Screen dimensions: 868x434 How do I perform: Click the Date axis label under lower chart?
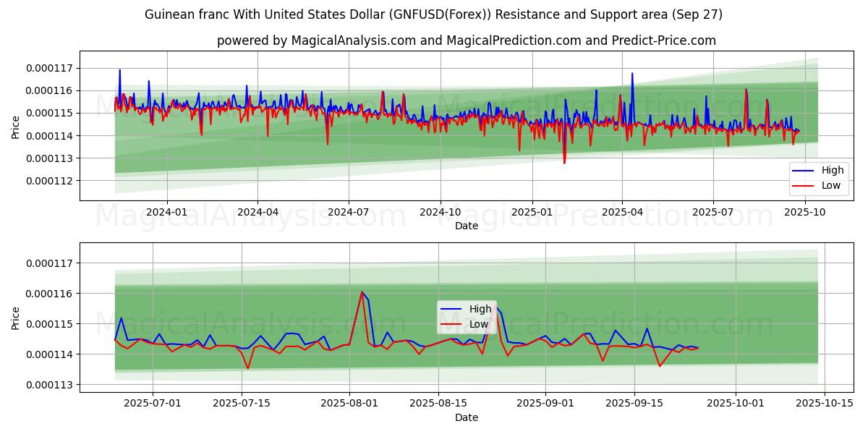coord(467,417)
